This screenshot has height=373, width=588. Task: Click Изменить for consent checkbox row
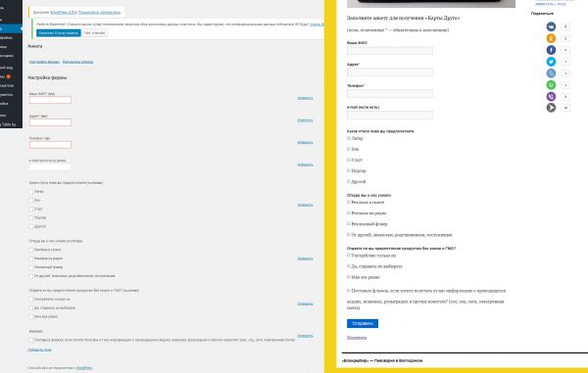tap(305, 336)
